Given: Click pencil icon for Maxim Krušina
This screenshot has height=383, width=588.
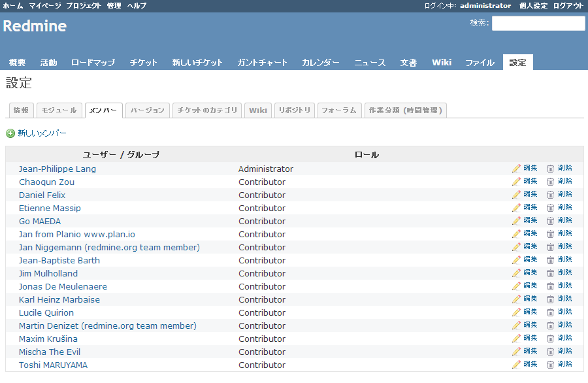Looking at the screenshot, I should click(516, 339).
